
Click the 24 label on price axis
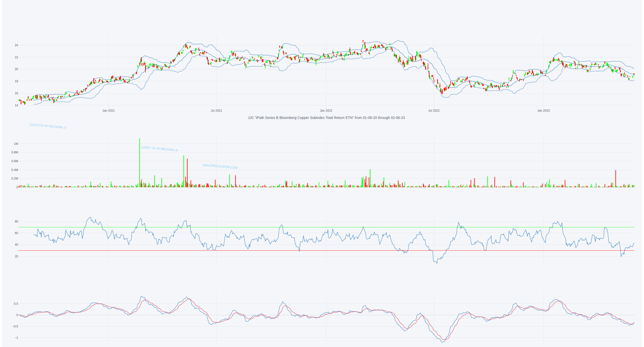click(x=16, y=45)
